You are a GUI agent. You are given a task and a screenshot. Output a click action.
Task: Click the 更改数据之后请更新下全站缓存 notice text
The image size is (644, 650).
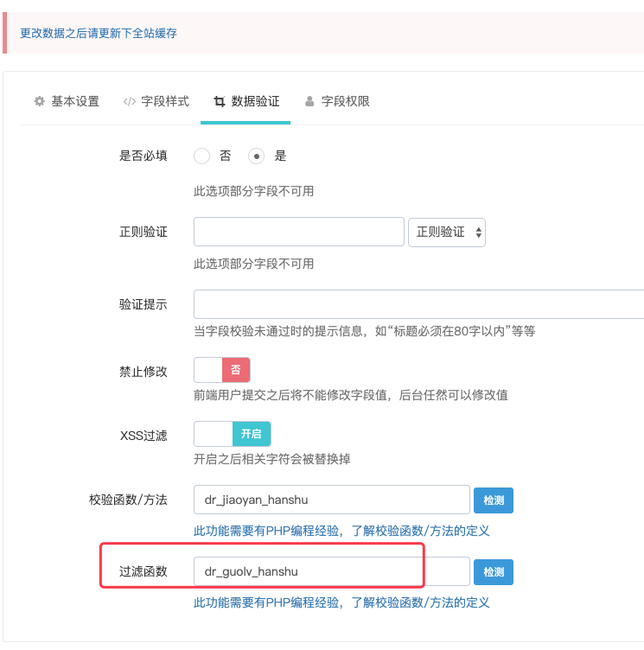(99, 33)
